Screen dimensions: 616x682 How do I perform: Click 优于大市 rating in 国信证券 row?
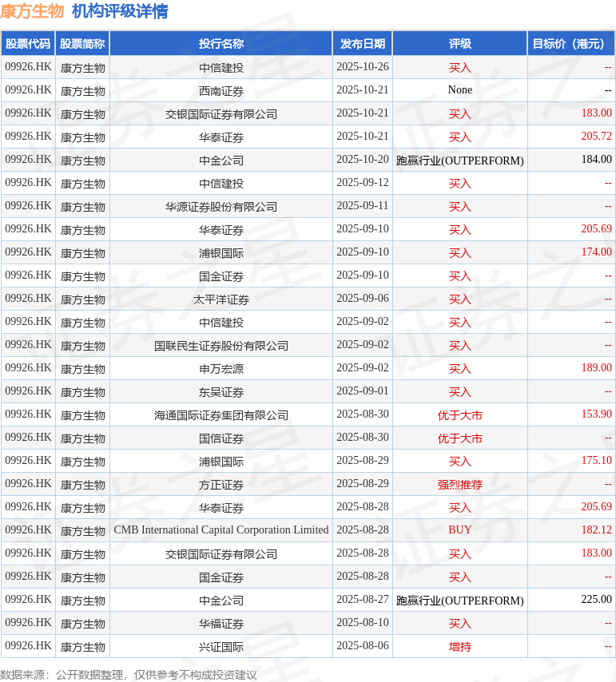pyautogui.click(x=460, y=438)
